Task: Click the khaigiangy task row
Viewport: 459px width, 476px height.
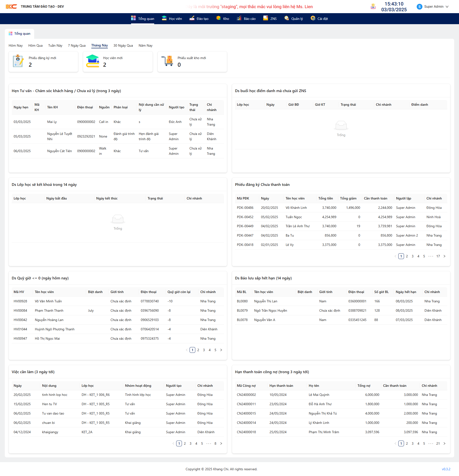Action: click(x=118, y=432)
